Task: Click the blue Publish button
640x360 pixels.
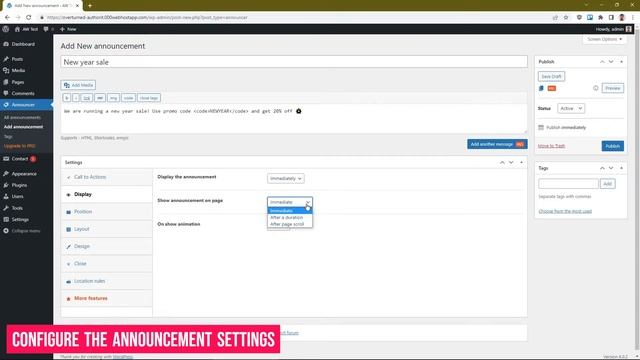Action: click(x=613, y=146)
